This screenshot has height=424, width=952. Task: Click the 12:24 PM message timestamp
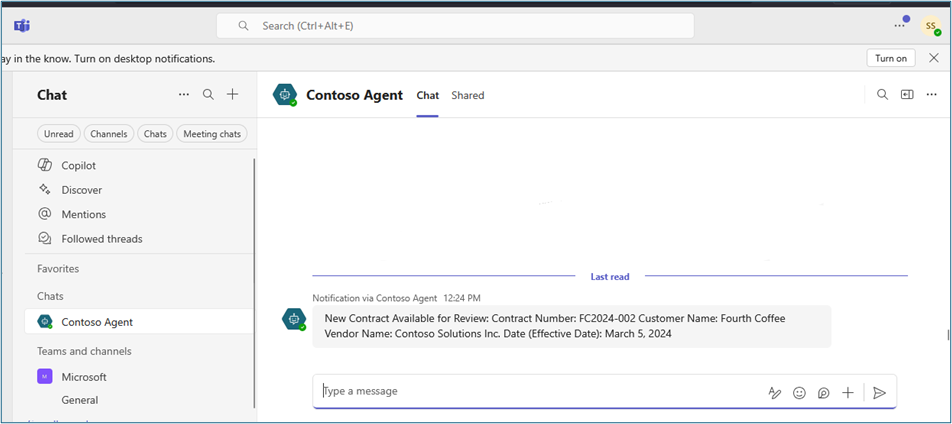462,298
